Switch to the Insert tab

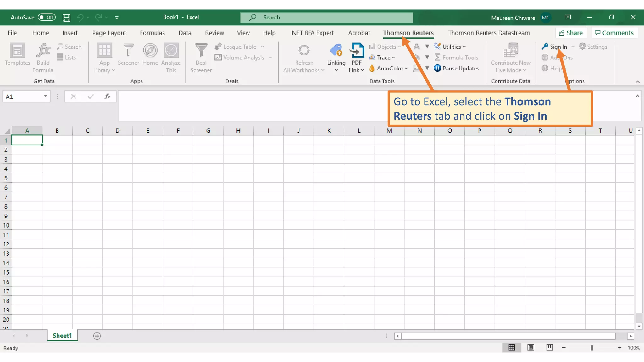tap(70, 33)
